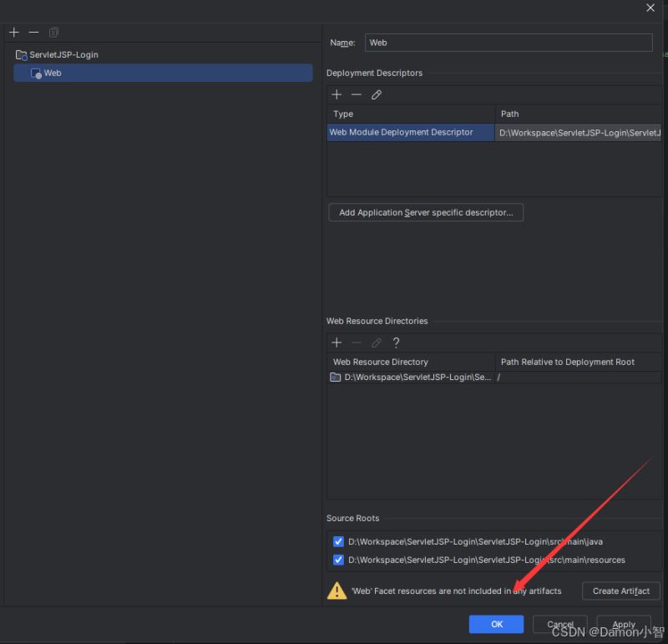Click the Path column header
Screen dimensions: 668x644
(579, 114)
